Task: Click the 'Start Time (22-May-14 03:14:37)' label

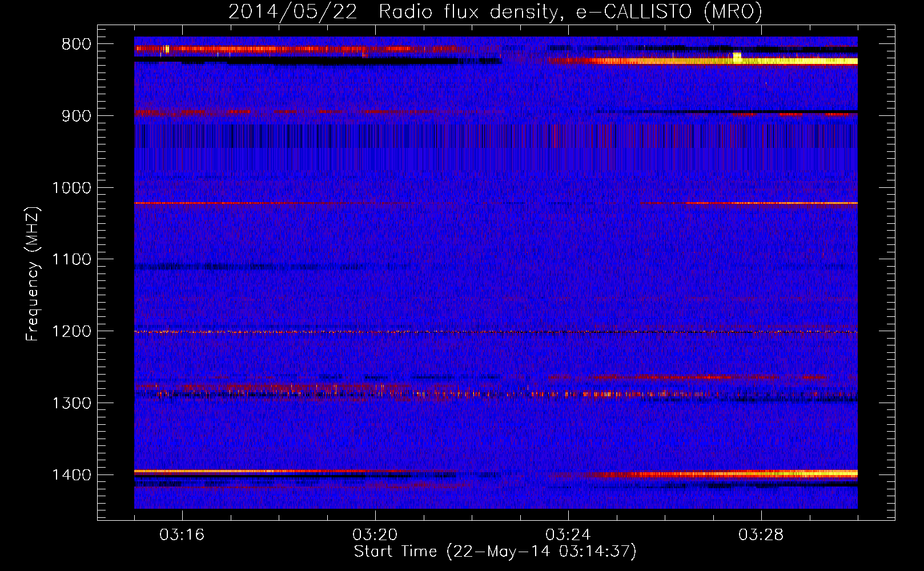Action: pos(495,552)
